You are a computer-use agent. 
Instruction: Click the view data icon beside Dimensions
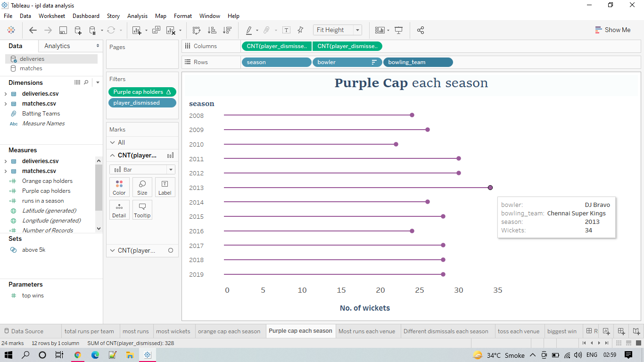77,82
